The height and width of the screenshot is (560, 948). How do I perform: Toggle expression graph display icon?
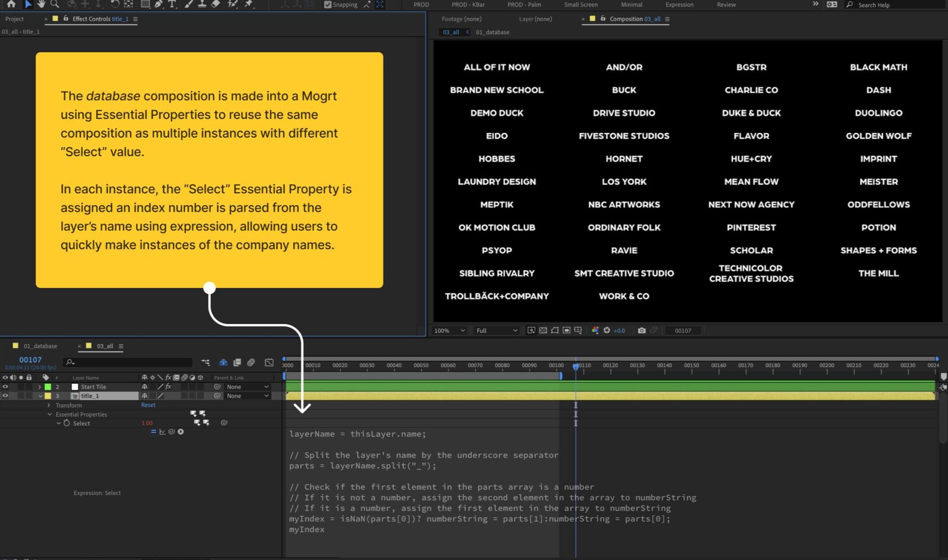point(162,432)
